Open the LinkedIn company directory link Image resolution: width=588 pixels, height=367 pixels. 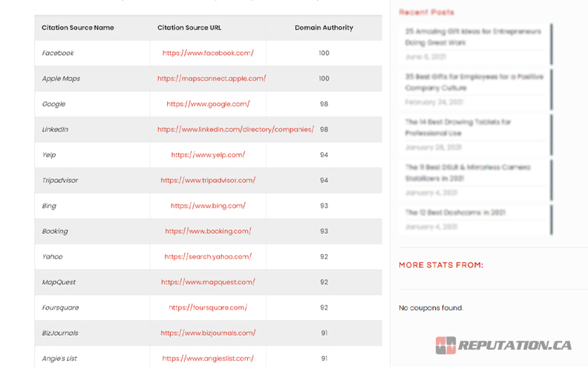point(235,129)
